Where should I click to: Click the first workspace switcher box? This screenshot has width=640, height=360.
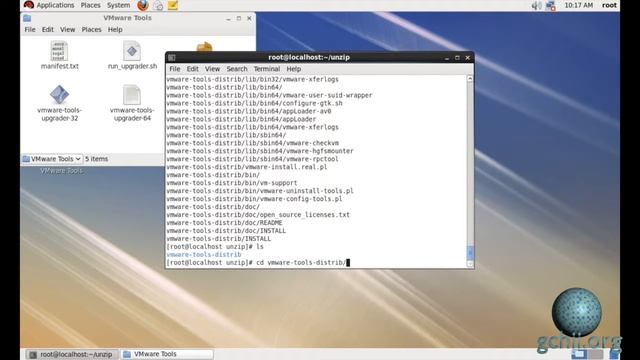click(578, 354)
